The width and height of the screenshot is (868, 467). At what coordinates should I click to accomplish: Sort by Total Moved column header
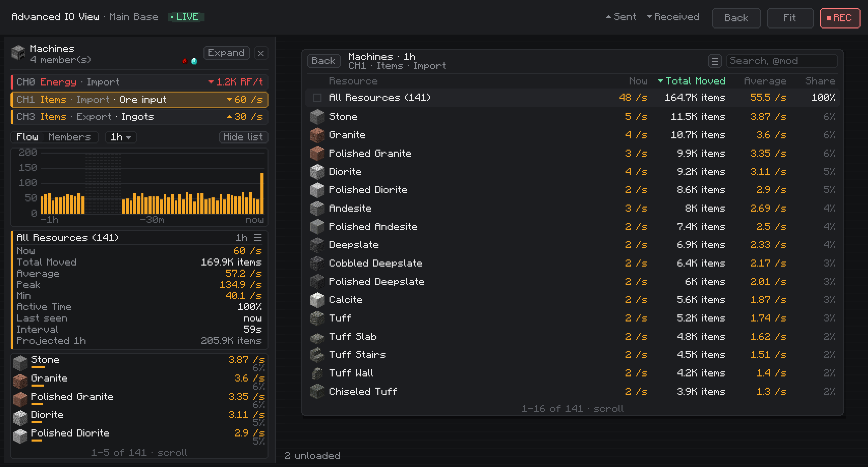[692, 81]
